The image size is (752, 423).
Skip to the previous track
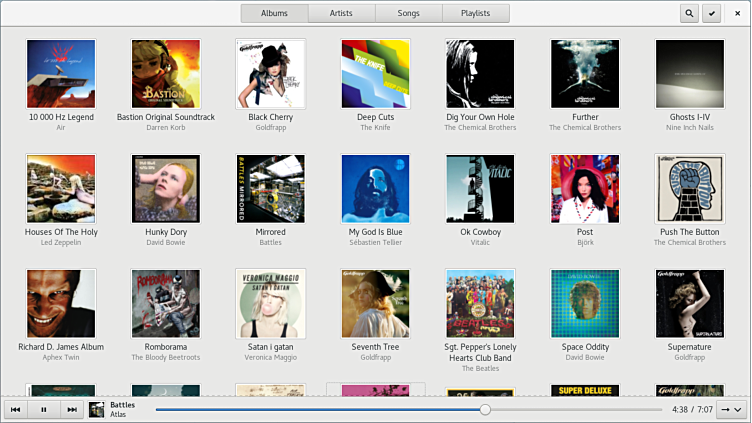click(17, 409)
